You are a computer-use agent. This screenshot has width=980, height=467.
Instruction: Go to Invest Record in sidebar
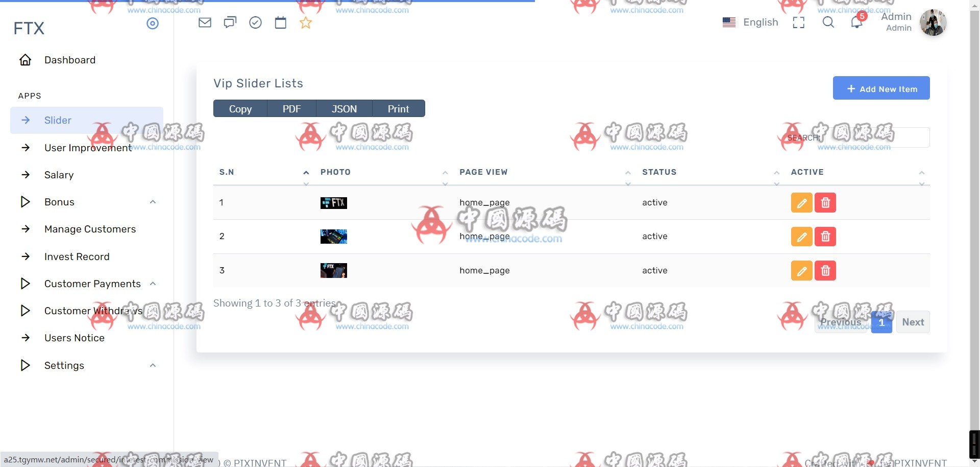point(77,256)
